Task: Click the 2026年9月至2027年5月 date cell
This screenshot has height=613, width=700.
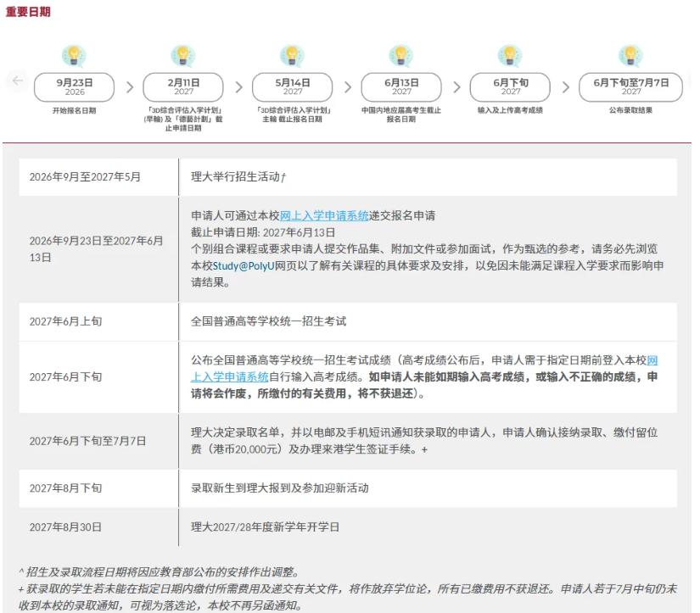Action: [x=98, y=177]
